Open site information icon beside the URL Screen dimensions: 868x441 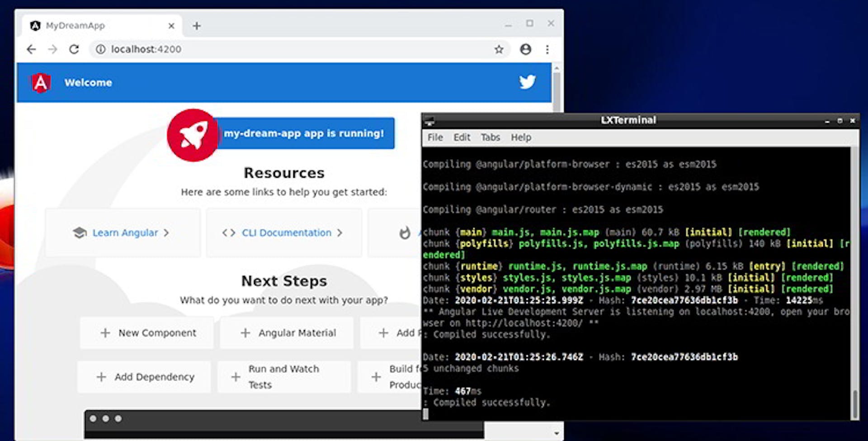pyautogui.click(x=100, y=49)
